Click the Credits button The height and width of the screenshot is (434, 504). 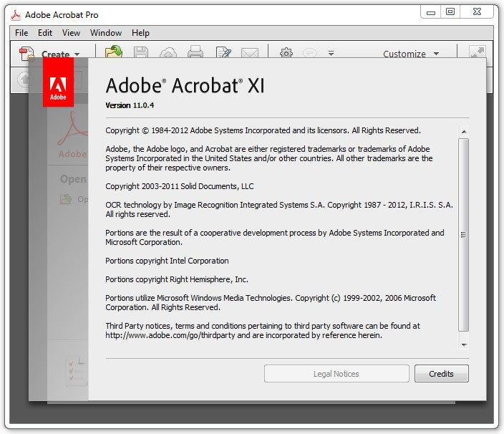(x=441, y=374)
